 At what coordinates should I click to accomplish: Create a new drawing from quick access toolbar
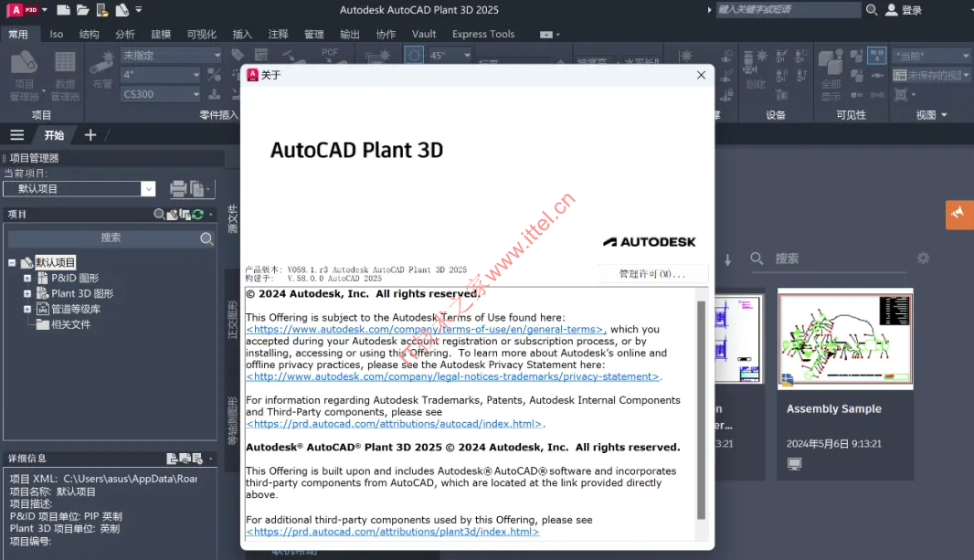pos(63,10)
